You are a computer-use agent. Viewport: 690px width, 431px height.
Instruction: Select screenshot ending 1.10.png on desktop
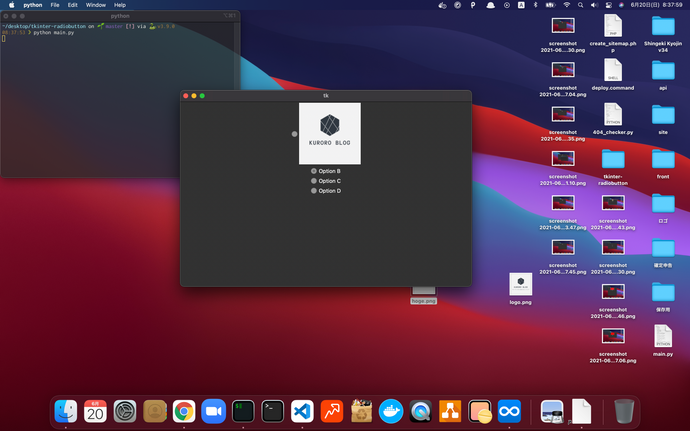pyautogui.click(x=563, y=168)
